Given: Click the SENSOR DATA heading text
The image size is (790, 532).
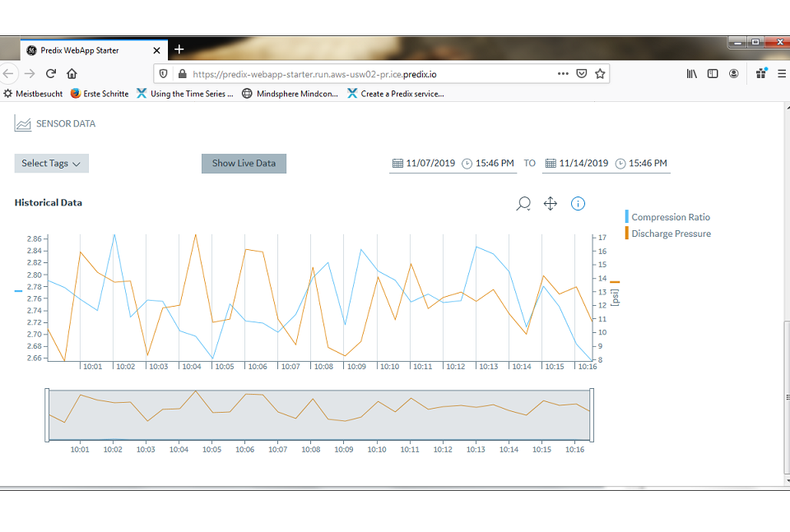Looking at the screenshot, I should (66, 124).
